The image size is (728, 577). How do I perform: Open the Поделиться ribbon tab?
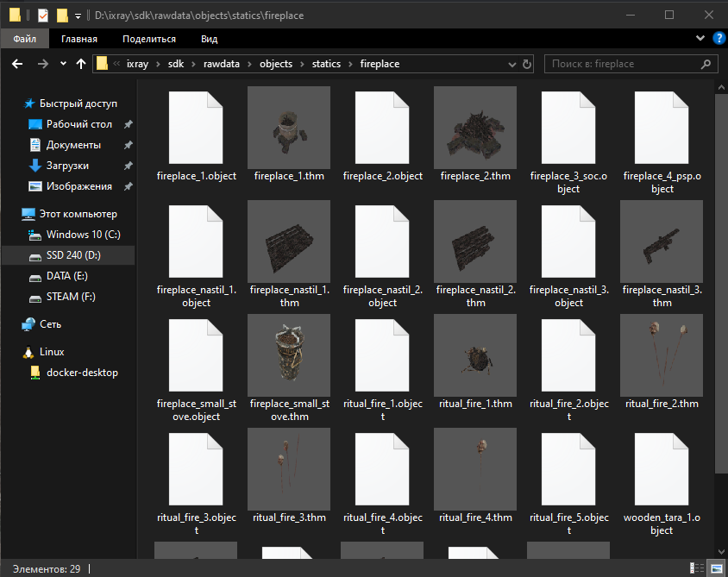[149, 39]
